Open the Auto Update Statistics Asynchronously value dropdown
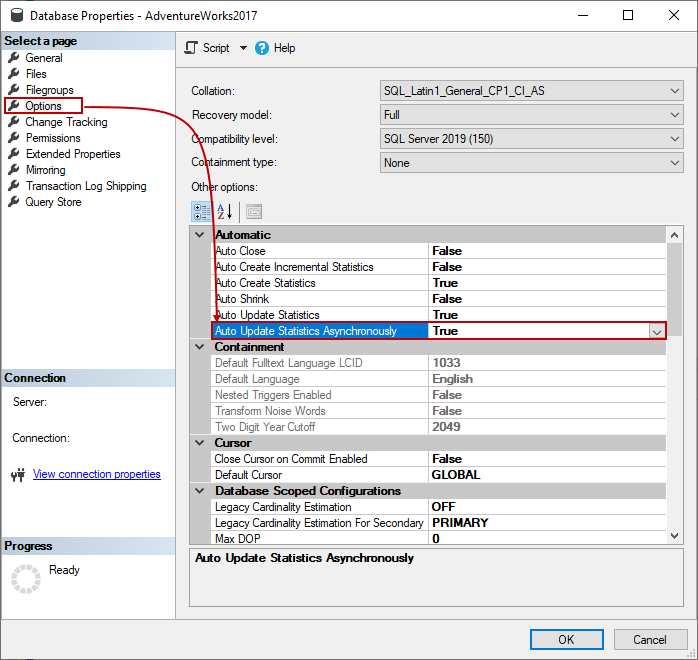698x660 pixels. 657,332
